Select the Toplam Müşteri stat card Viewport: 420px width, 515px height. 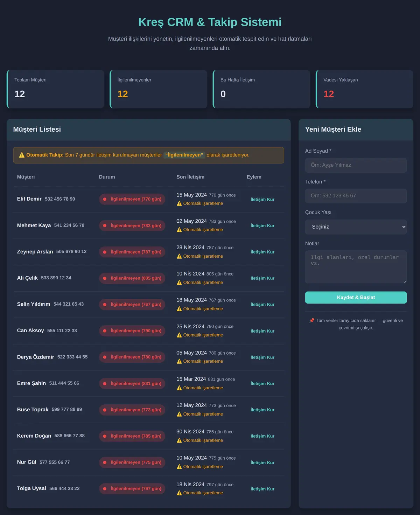click(x=56, y=89)
